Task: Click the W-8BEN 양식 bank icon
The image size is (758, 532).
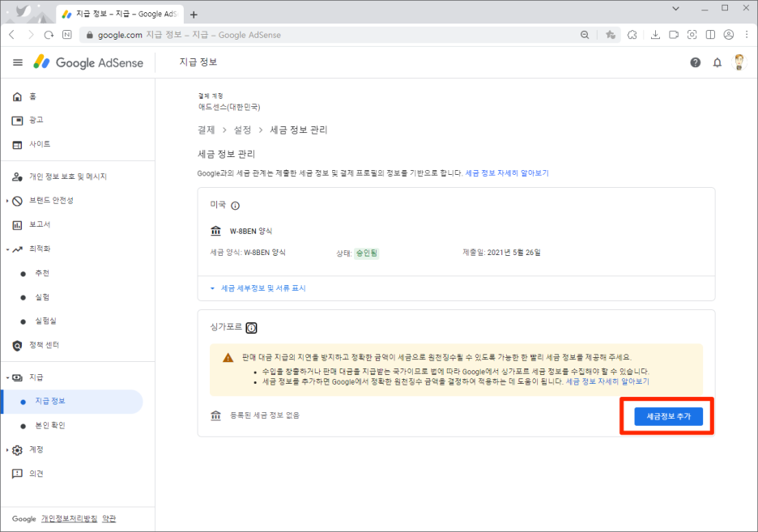Action: coord(215,231)
